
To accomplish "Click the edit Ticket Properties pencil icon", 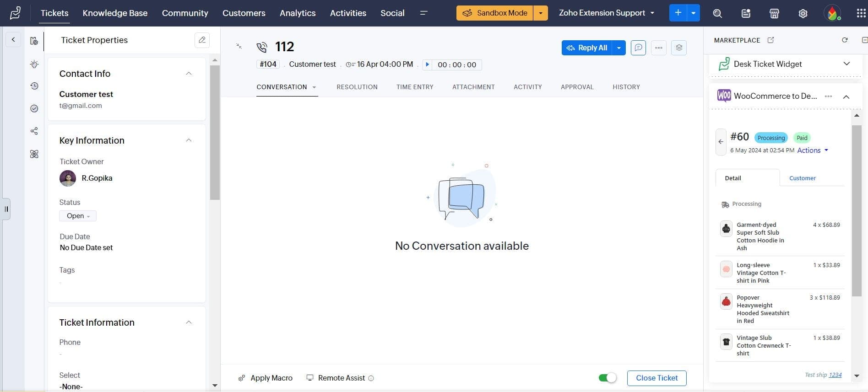I will click(202, 40).
